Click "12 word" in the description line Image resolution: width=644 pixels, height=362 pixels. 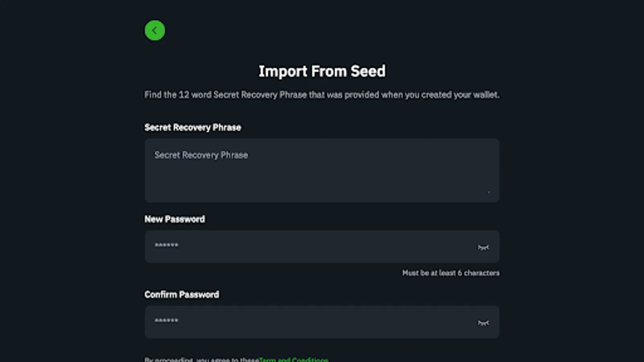click(x=195, y=95)
